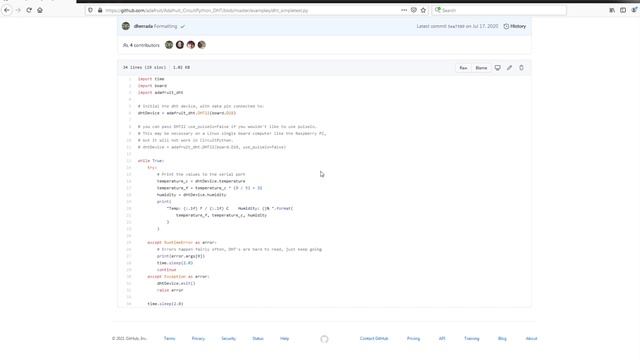Image resolution: width=640 pixels, height=360 pixels.
Task: Click the github.com URL in address bar
Action: click(x=207, y=10)
